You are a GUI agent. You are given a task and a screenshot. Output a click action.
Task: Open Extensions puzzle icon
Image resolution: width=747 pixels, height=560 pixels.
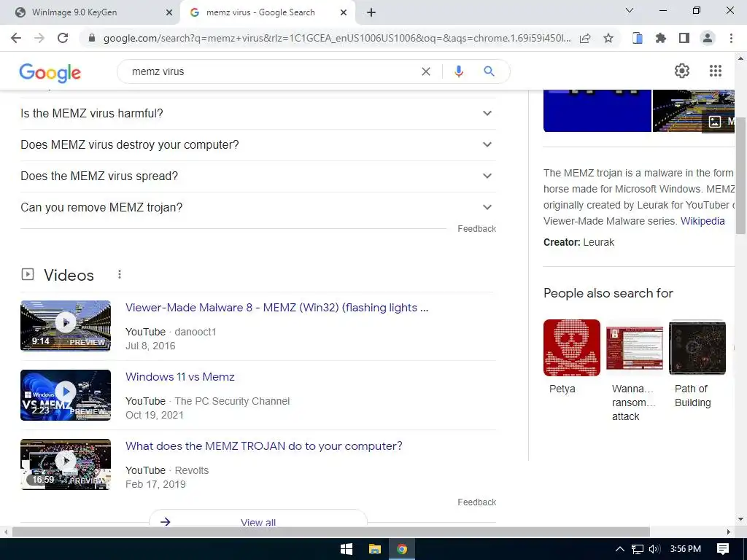click(661, 38)
